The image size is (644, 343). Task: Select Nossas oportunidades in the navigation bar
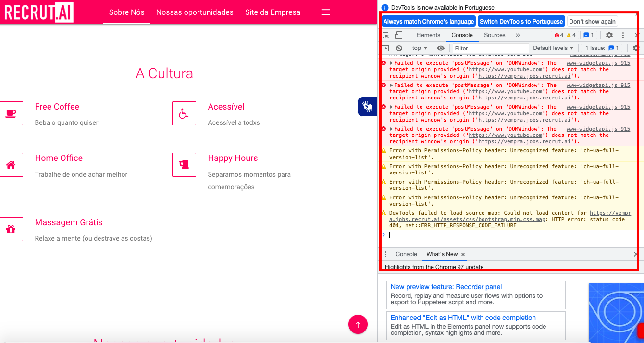[x=195, y=12]
